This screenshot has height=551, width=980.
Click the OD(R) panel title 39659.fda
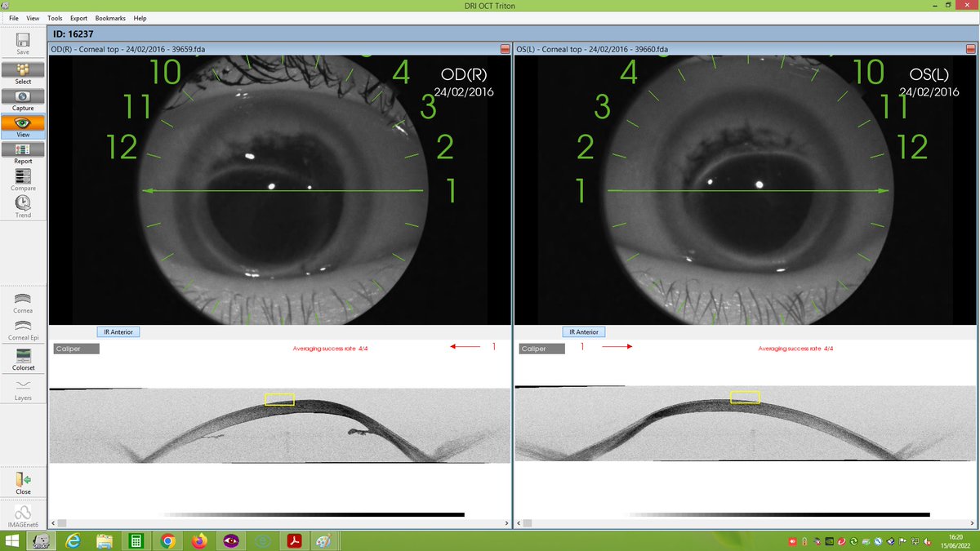click(128, 49)
